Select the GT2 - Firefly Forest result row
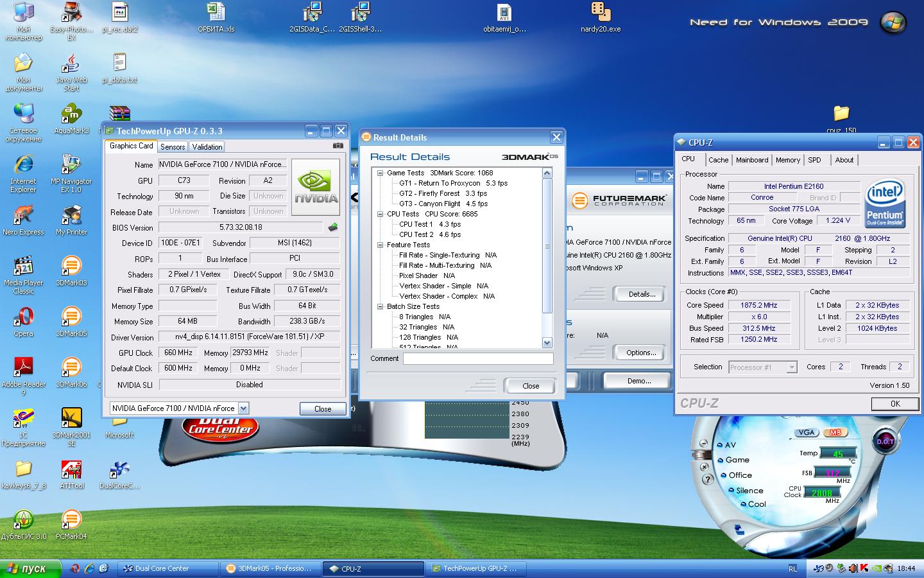Image resolution: width=924 pixels, height=578 pixels. (x=443, y=193)
